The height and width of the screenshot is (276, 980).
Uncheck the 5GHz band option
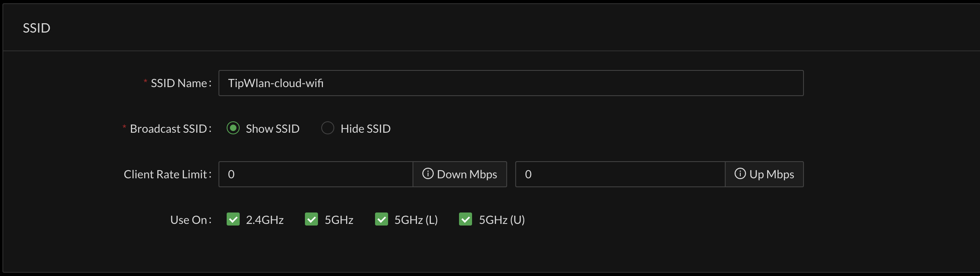311,219
